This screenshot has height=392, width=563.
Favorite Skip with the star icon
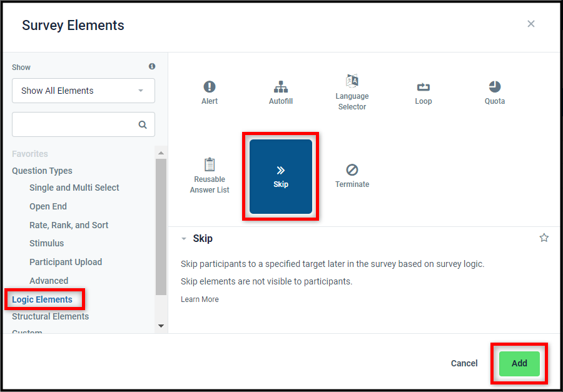[x=544, y=238]
